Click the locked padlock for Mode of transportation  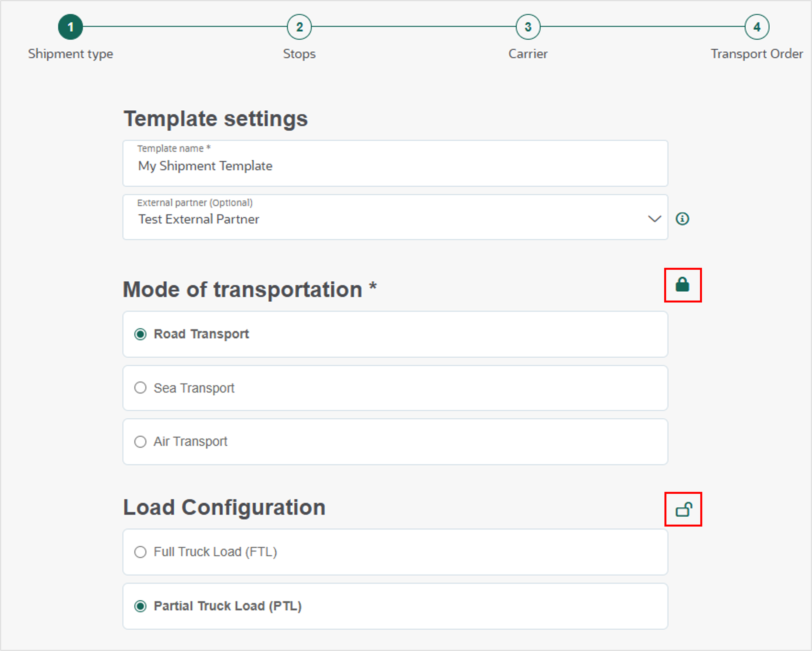point(682,285)
